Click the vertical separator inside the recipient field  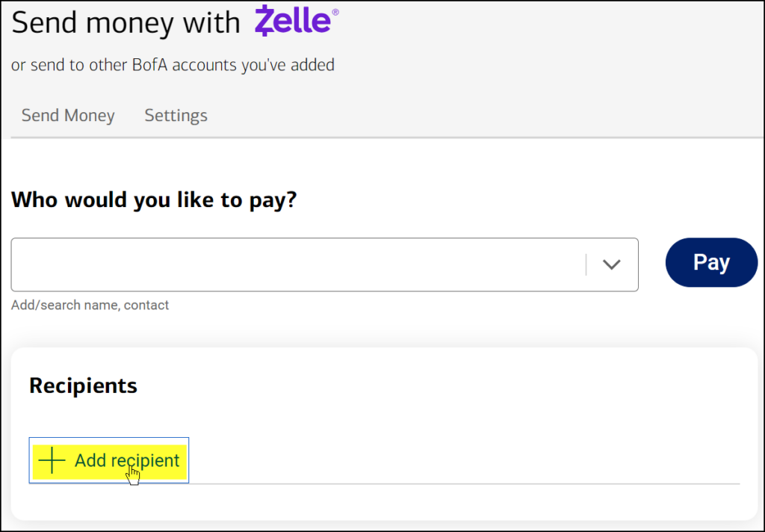tap(586, 265)
